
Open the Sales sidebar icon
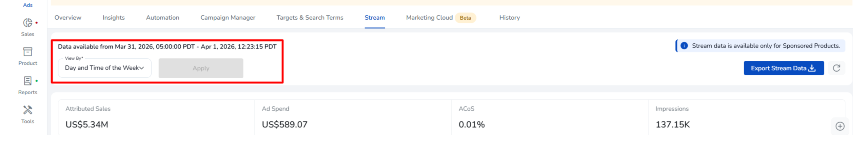(x=27, y=23)
